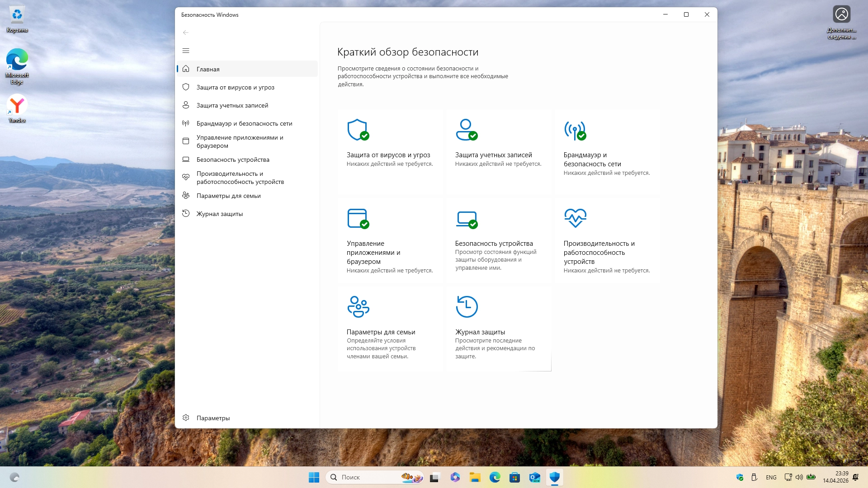Screen dimensions: 868x488
Task: Select Защита от вирусов и угроз sidebar item
Action: click(x=235, y=87)
